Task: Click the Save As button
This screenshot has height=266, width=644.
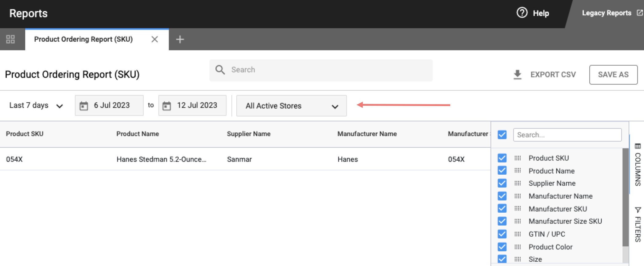Action: [x=613, y=74]
